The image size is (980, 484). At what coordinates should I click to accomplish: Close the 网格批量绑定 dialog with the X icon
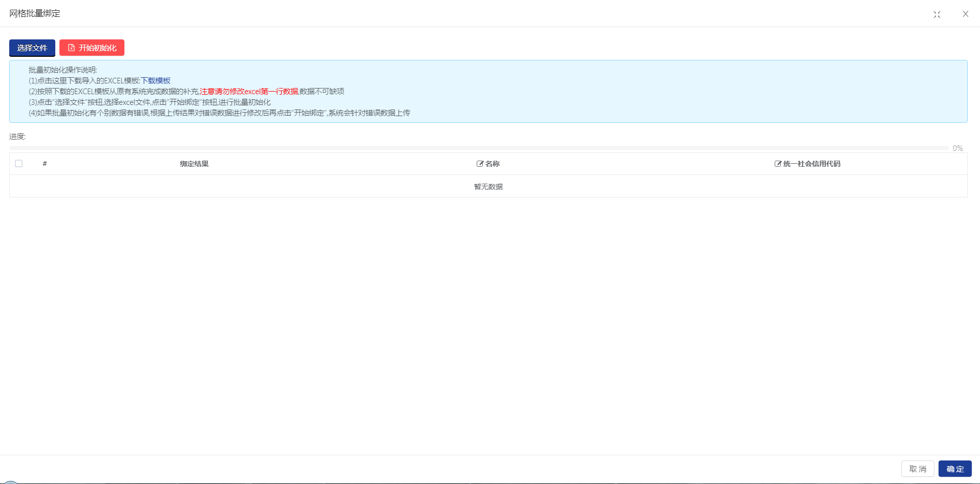(x=965, y=14)
